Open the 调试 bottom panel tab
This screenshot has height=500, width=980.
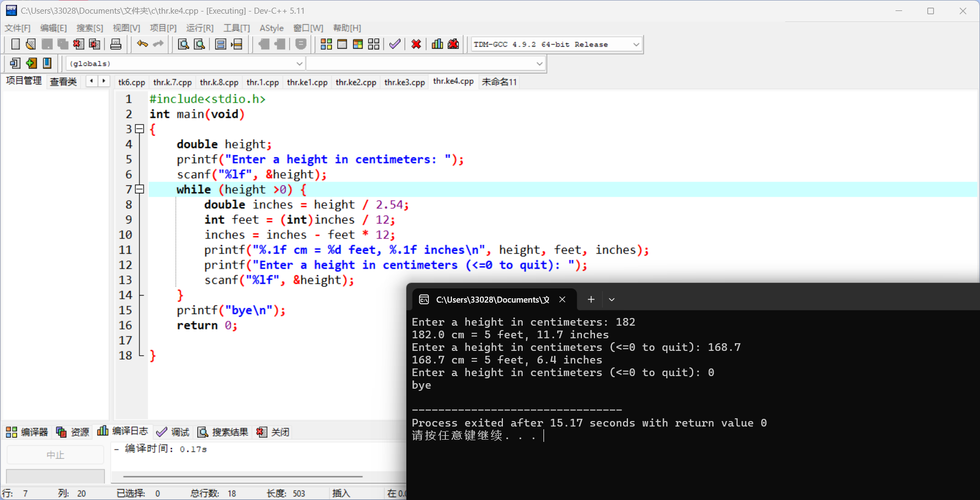[x=173, y=432]
